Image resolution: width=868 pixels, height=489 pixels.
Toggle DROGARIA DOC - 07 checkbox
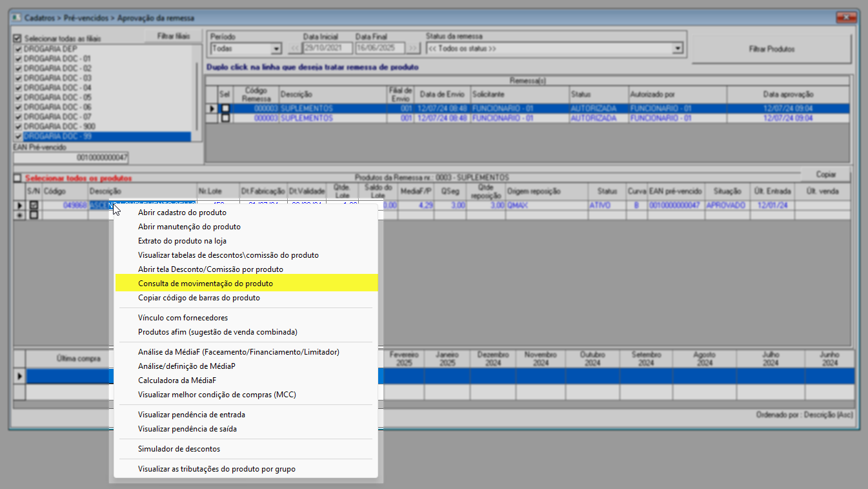tap(17, 117)
